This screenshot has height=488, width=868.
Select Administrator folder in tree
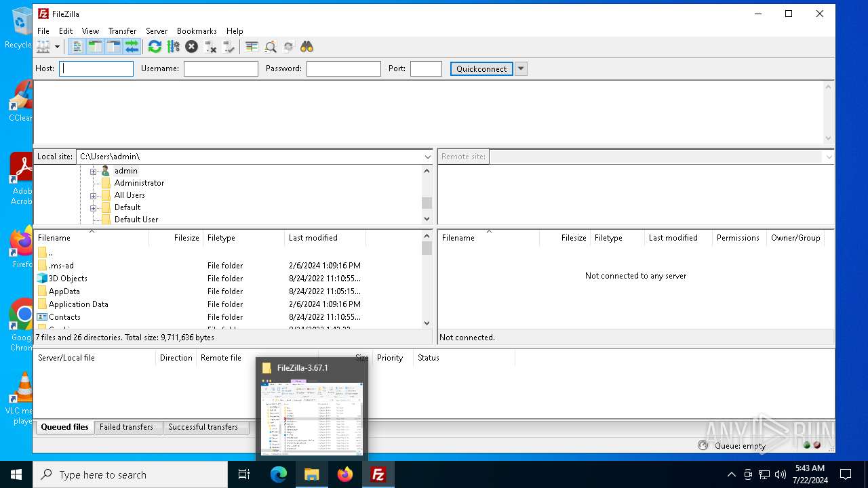[x=139, y=183]
